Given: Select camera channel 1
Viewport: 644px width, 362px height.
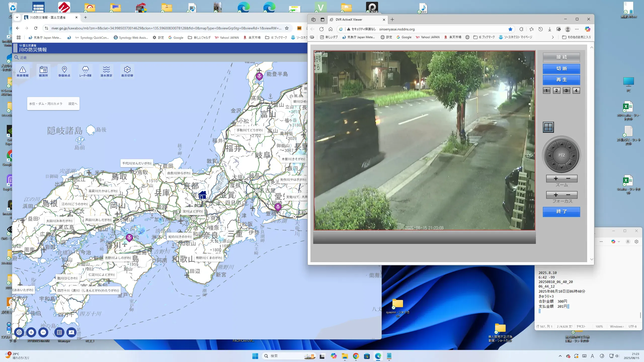Looking at the screenshot, I should click(x=546, y=90).
